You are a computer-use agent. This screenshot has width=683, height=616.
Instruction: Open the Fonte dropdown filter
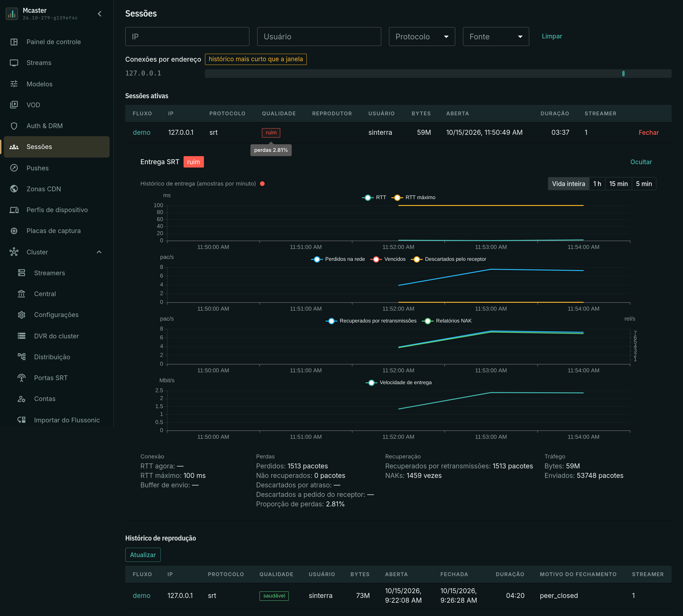click(x=496, y=37)
